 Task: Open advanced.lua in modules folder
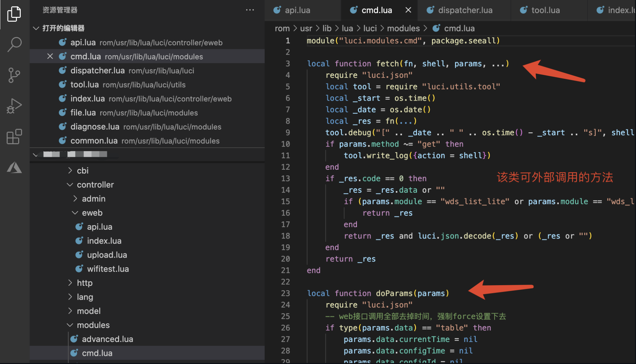point(107,339)
